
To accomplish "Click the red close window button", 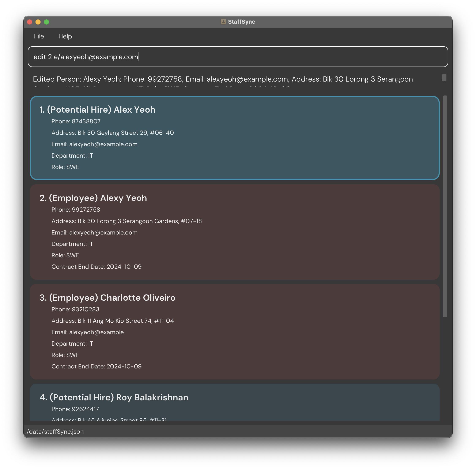I will [30, 22].
